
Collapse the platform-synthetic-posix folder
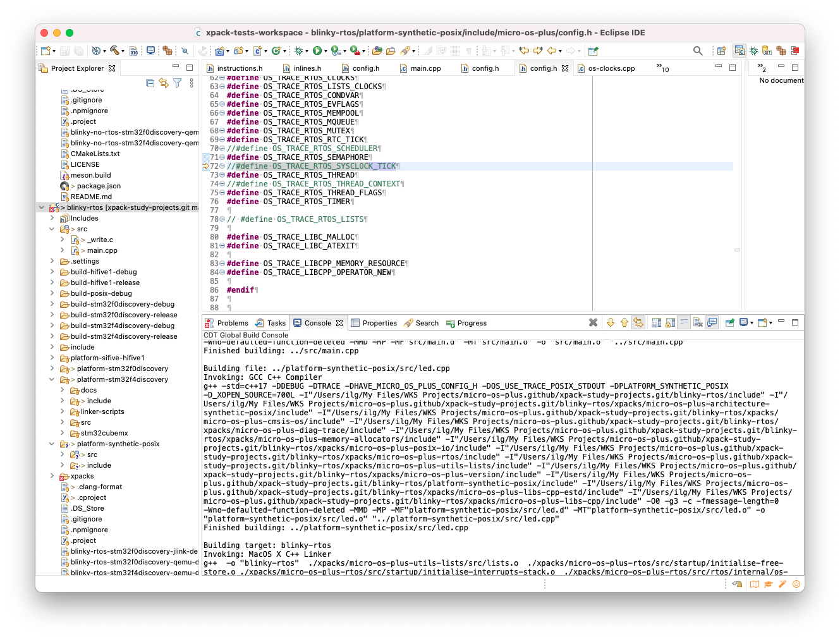[52, 444]
